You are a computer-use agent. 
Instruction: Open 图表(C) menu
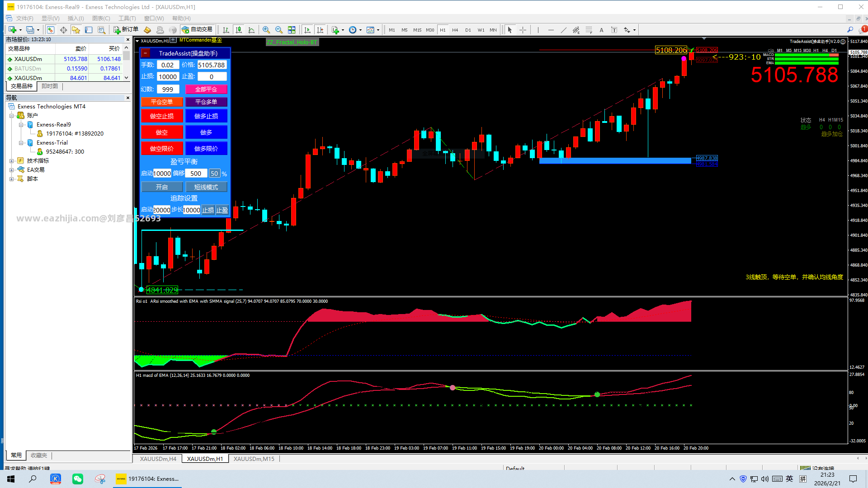tap(101, 18)
